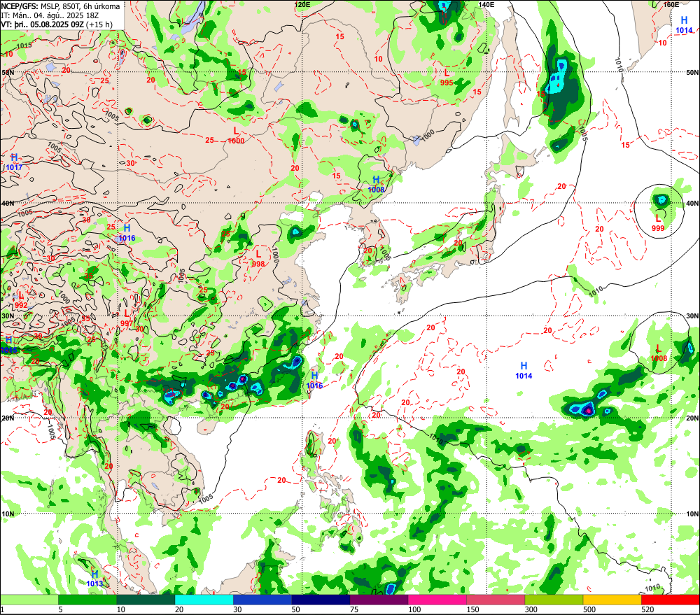Click the L 997 low pressure label
The image size is (700, 615).
point(127,318)
